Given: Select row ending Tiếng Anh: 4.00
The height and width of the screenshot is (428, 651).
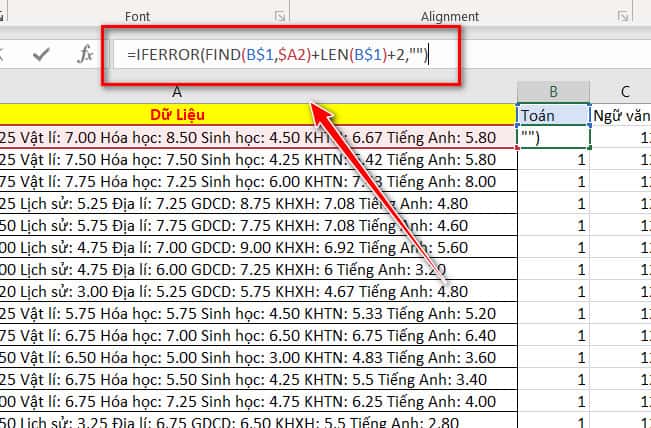Looking at the screenshot, I should pyautogui.click(x=257, y=402).
